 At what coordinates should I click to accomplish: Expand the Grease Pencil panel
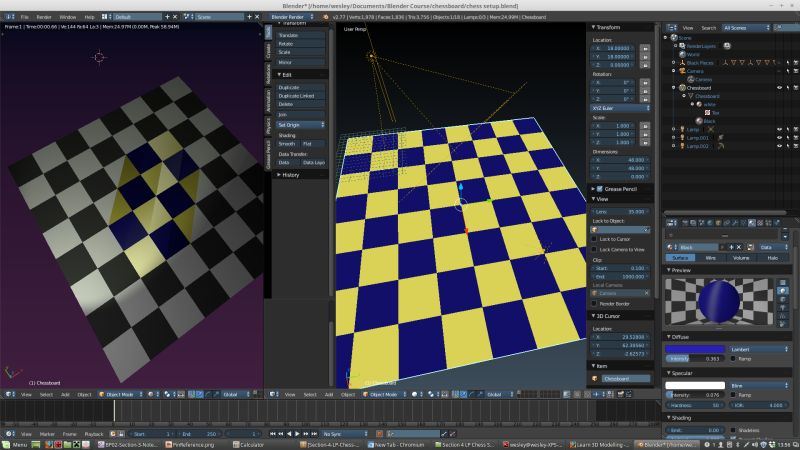point(593,189)
